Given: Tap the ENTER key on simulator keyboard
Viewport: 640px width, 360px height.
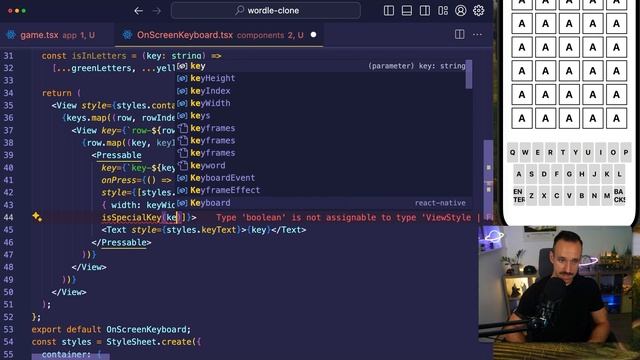Looking at the screenshot, I should tap(519, 196).
